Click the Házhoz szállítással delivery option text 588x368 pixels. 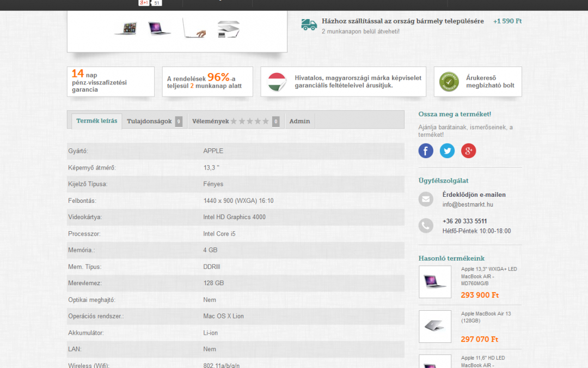click(x=403, y=21)
